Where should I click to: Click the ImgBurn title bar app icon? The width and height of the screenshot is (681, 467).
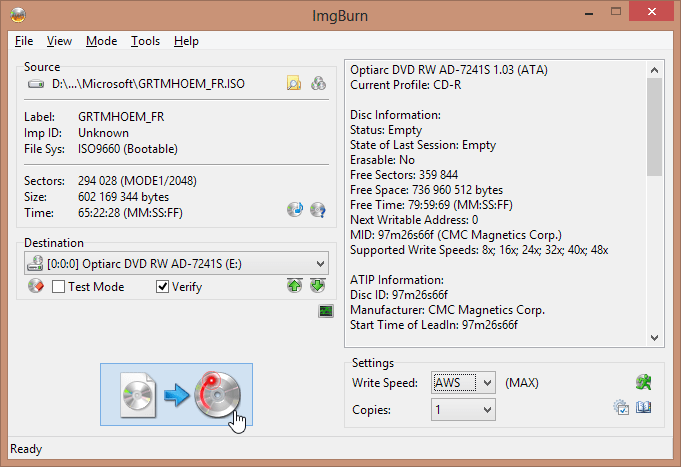18,15
